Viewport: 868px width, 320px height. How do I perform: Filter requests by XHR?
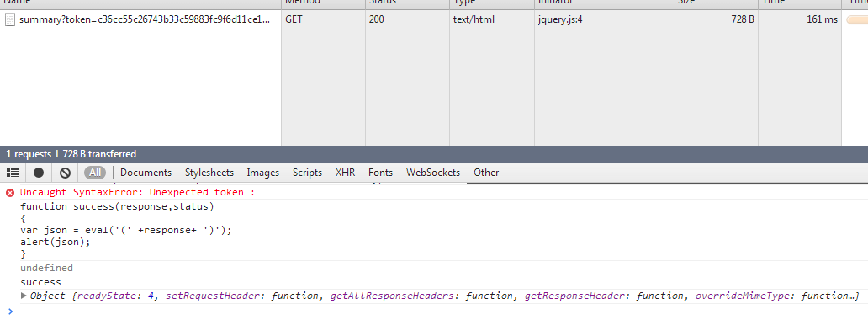346,173
